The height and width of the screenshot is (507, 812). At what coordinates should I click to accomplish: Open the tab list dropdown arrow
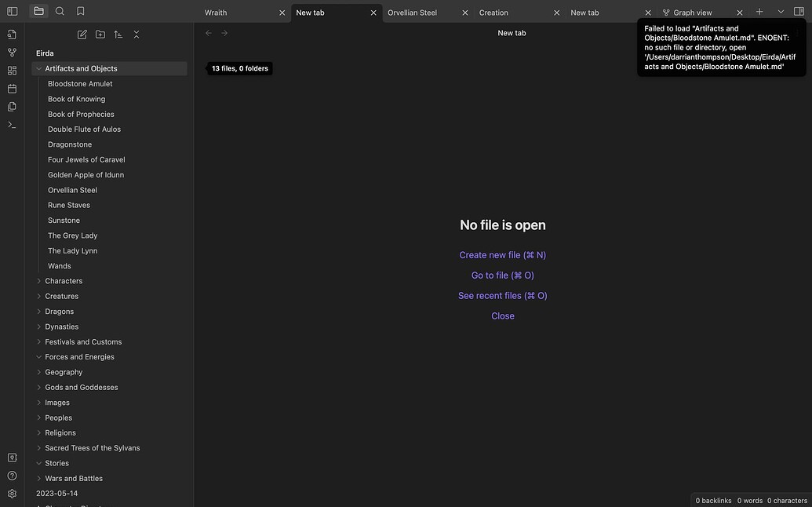coord(781,12)
